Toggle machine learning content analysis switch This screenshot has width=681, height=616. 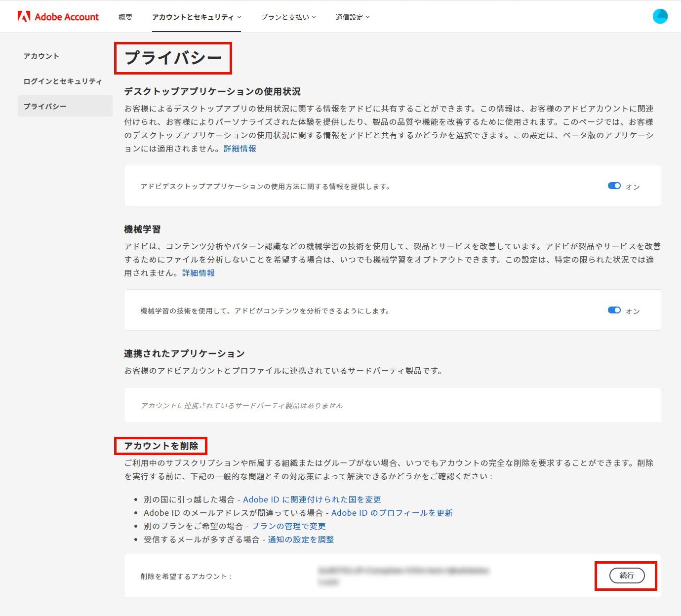tap(614, 310)
